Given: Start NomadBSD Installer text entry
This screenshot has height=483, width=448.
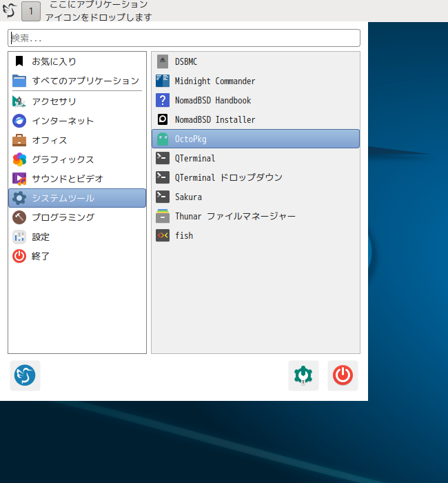Looking at the screenshot, I should point(215,119).
